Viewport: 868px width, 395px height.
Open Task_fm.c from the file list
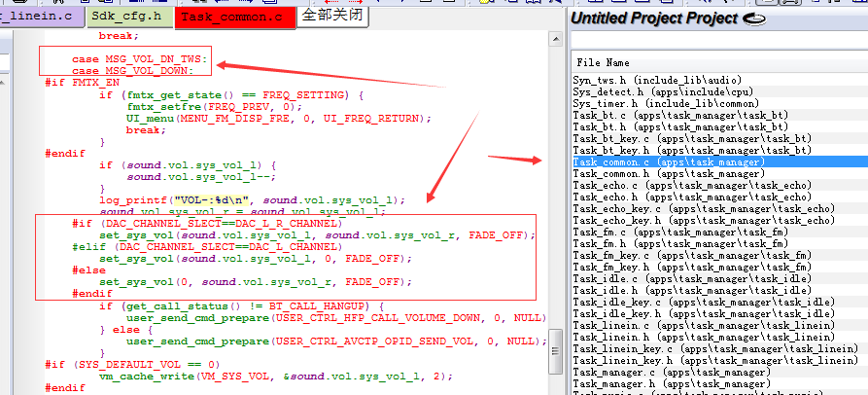(680, 232)
